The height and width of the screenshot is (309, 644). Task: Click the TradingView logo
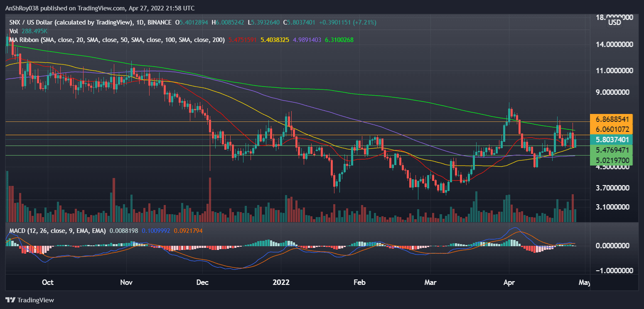pos(29,300)
